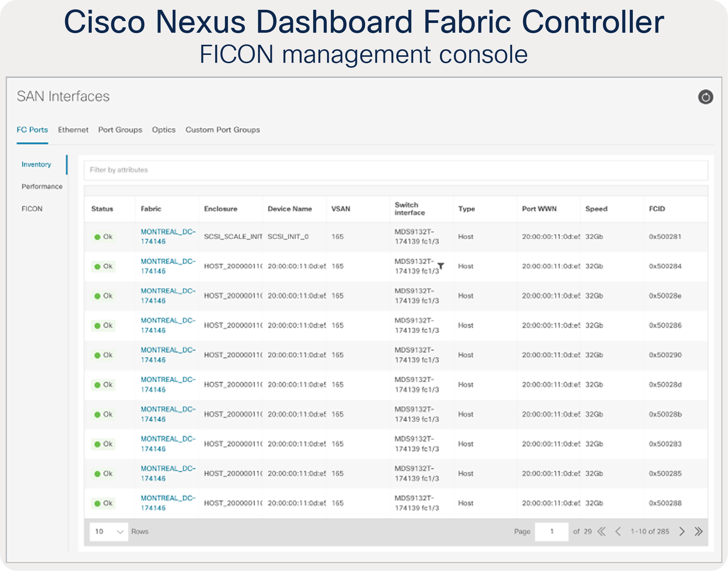Viewport: 728px width, 571px height.
Task: Open MONTREAL_DC fabric link for FCID 0x500290
Action: click(x=168, y=355)
